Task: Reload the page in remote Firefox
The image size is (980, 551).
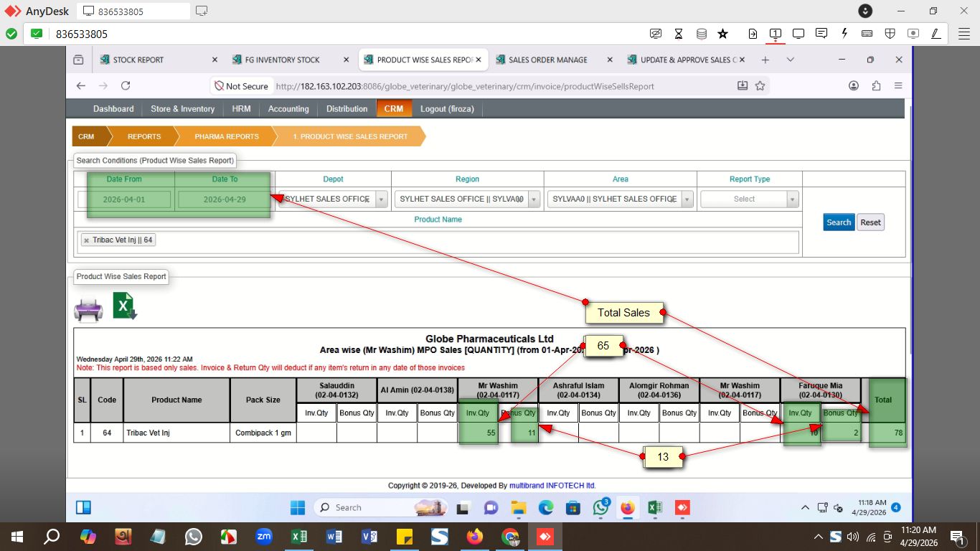Action: [x=126, y=85]
